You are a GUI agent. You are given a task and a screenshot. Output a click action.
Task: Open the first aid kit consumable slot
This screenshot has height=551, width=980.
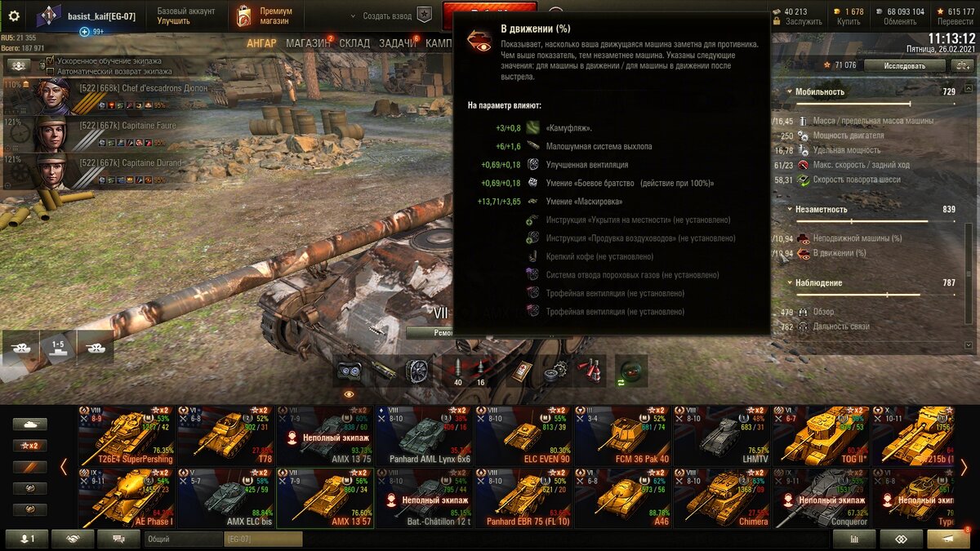[x=521, y=370]
